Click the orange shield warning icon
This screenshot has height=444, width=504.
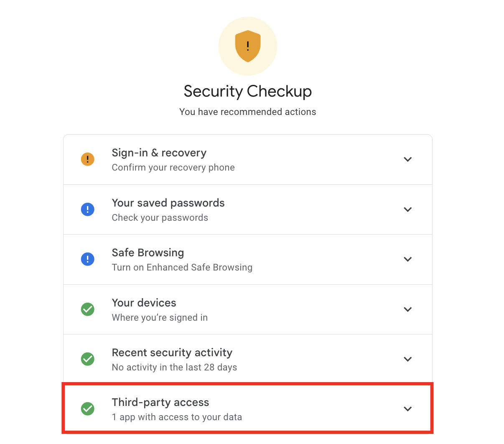tap(248, 46)
